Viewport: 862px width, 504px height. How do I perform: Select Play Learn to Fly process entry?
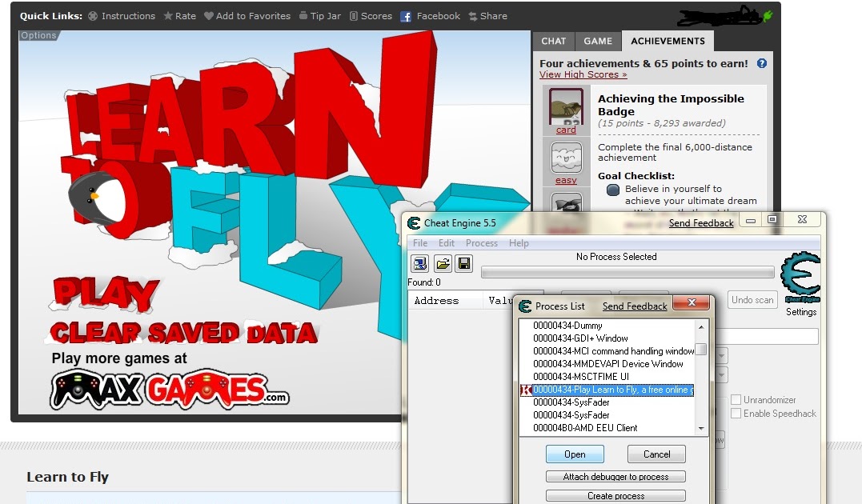click(607, 390)
